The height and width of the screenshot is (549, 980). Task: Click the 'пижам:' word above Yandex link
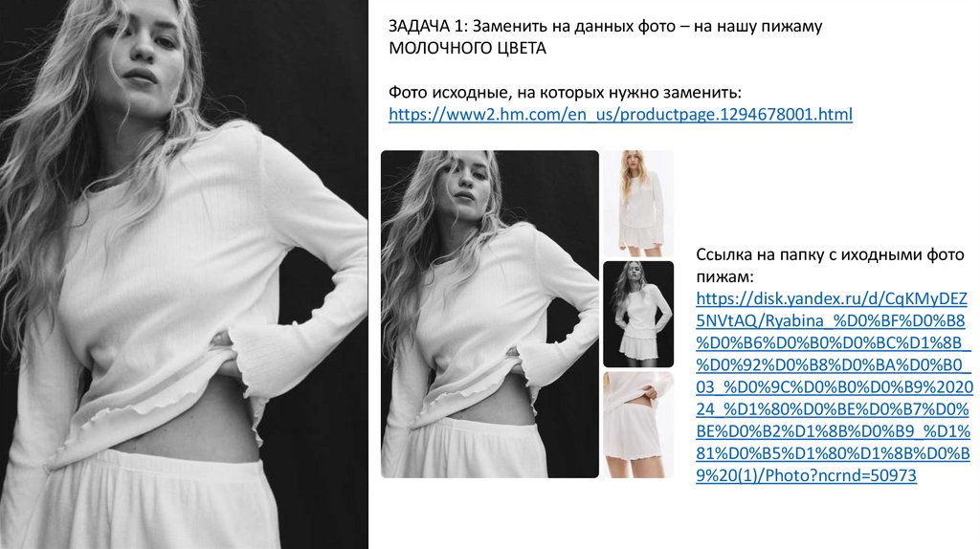(x=725, y=276)
